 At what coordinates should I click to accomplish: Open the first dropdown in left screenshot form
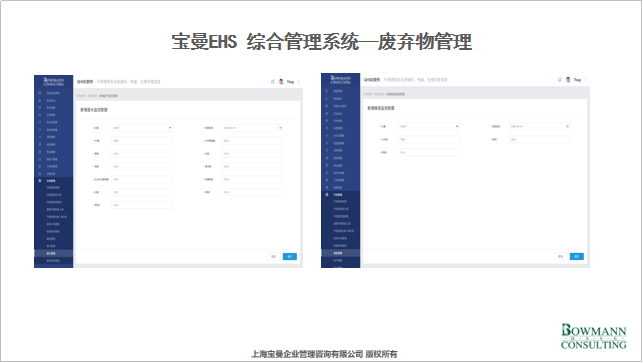142,128
